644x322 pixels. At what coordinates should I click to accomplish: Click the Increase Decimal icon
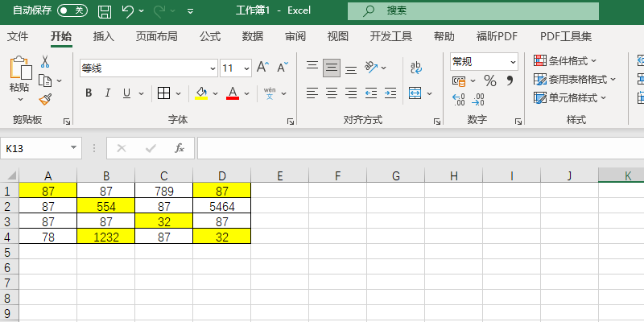(x=459, y=100)
